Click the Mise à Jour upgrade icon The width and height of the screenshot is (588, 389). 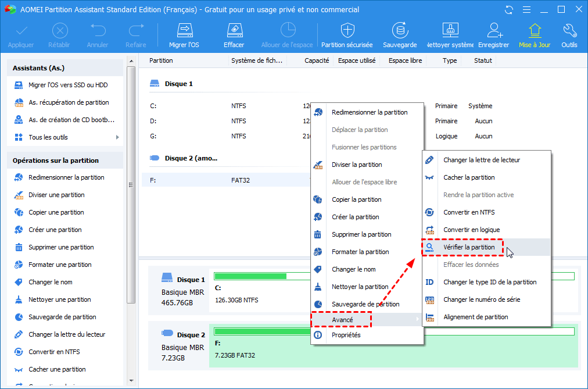point(535,31)
